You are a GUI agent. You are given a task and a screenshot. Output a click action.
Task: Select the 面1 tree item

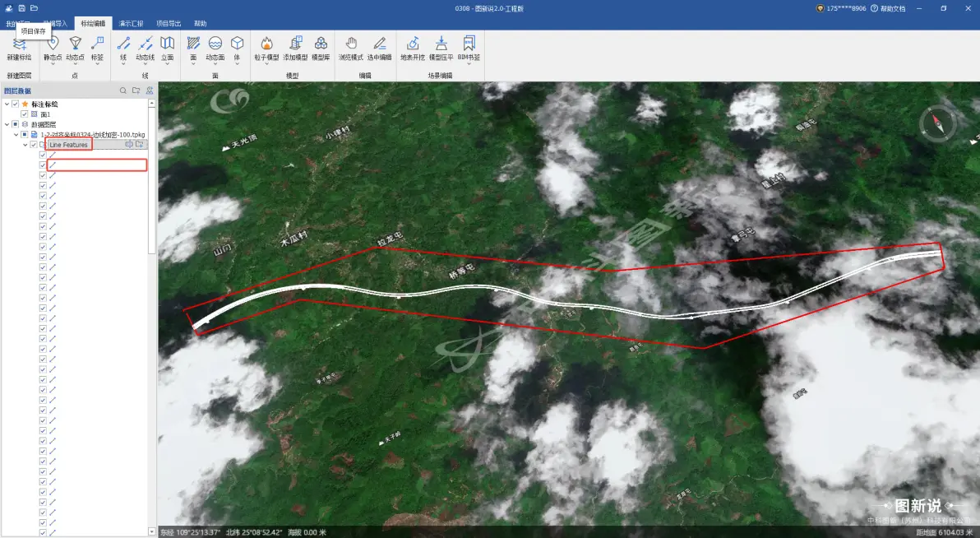coord(45,114)
